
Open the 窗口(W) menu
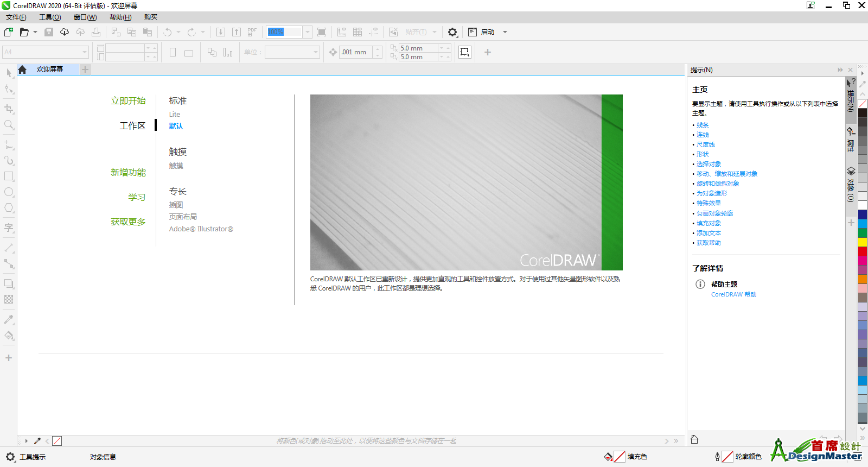click(x=85, y=17)
